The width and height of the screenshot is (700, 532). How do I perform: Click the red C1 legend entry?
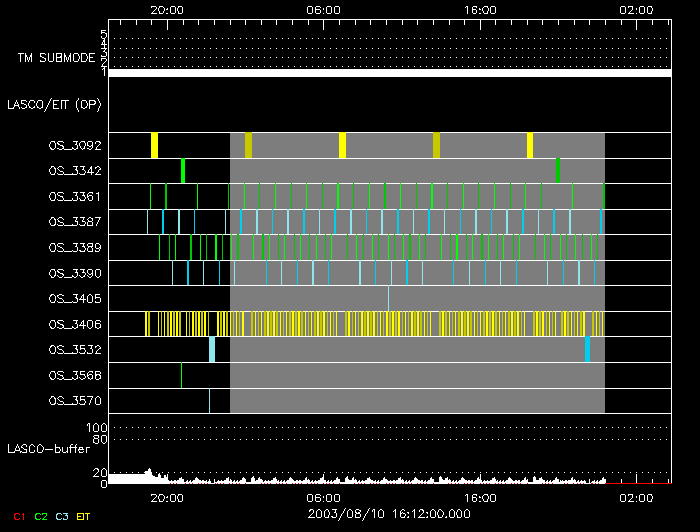16,516
